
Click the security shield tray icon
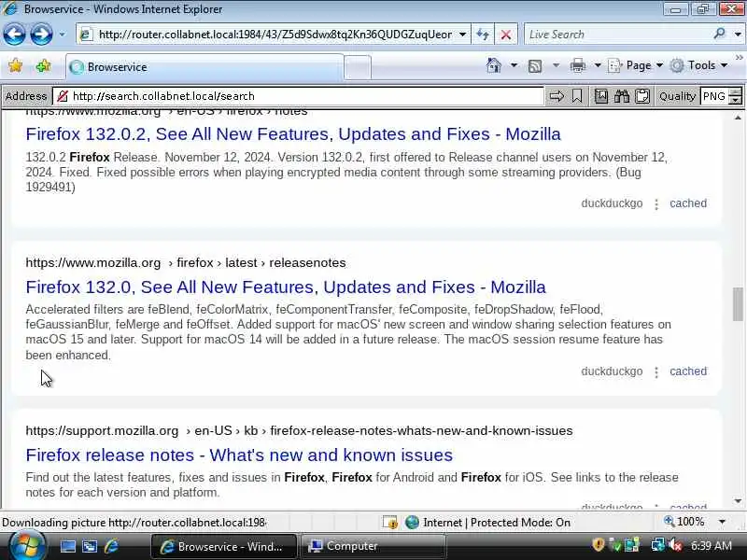599,545
